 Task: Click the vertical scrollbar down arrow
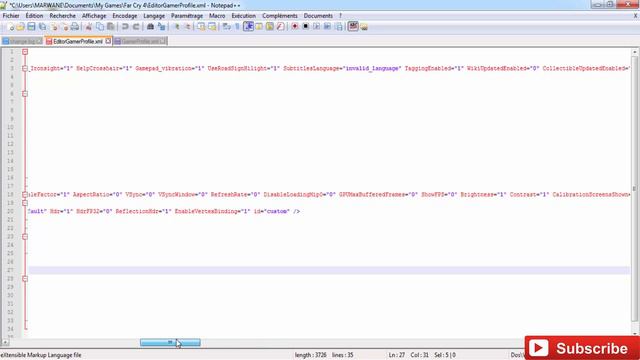635,334
